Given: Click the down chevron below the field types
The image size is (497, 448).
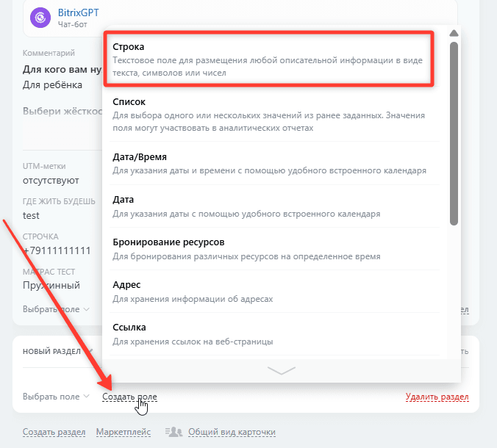Looking at the screenshot, I should coord(281,370).
